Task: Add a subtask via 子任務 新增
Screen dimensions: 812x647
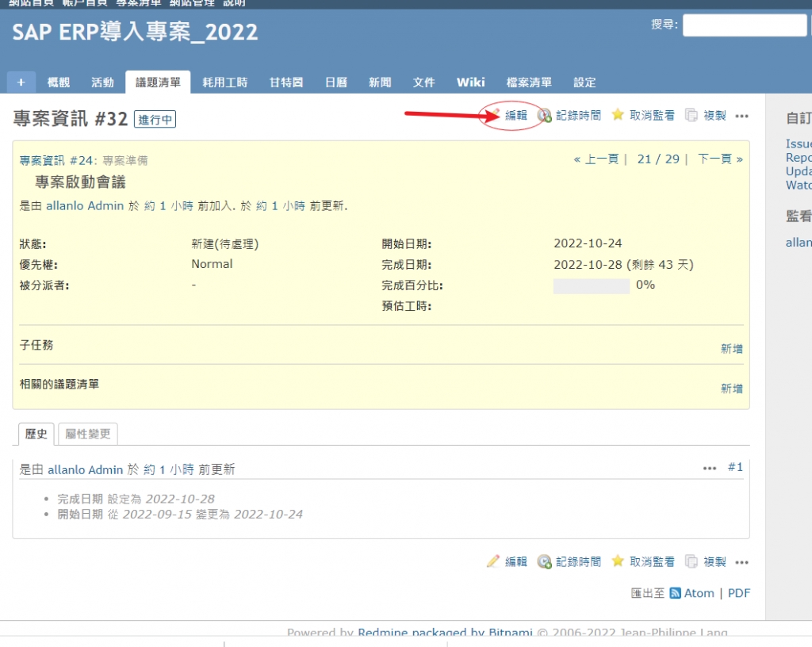Action: coord(731,349)
